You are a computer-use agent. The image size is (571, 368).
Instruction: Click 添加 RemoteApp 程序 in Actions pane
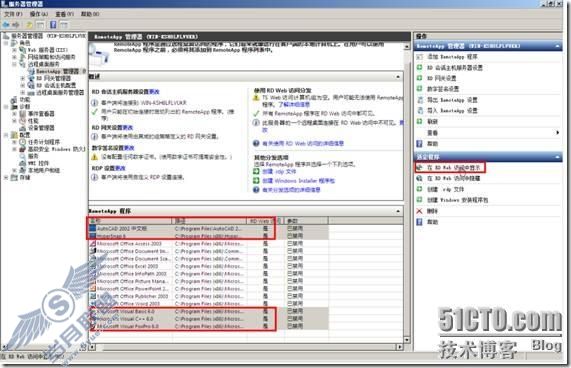click(452, 57)
